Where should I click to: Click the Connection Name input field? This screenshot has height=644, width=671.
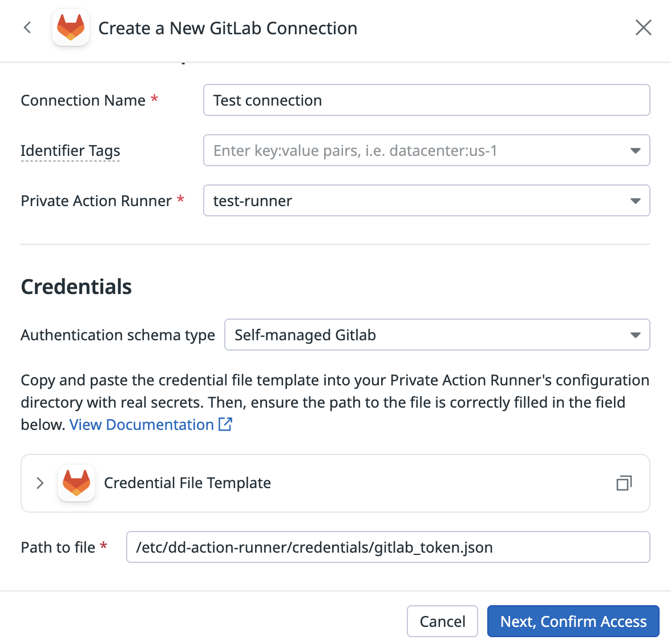427,100
